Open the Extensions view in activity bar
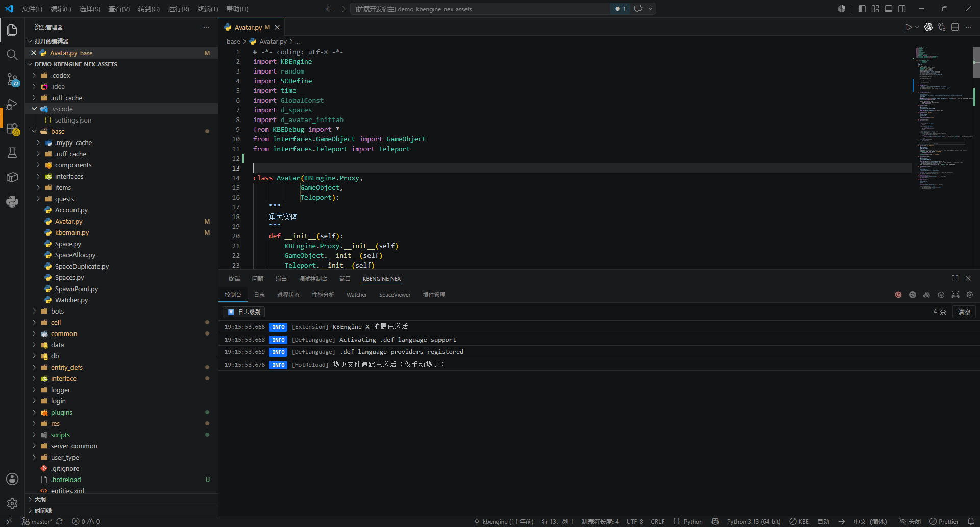The image size is (980, 527). (x=12, y=129)
